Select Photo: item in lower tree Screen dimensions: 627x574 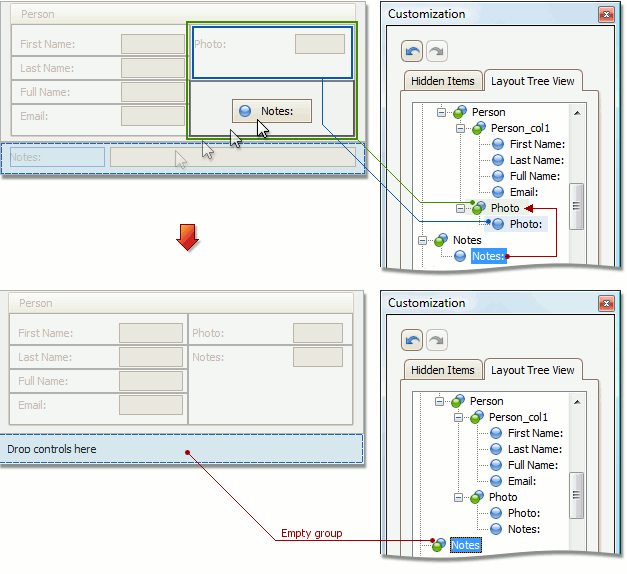click(x=524, y=513)
